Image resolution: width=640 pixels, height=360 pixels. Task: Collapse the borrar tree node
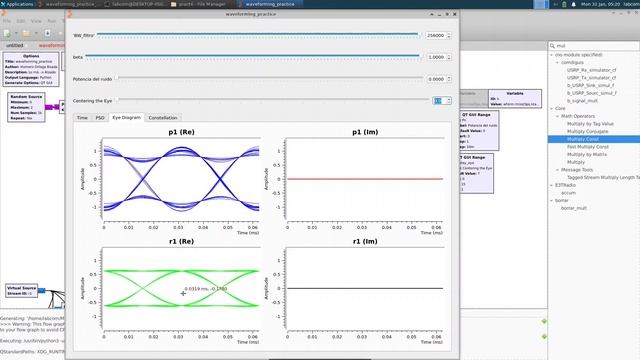[551, 200]
